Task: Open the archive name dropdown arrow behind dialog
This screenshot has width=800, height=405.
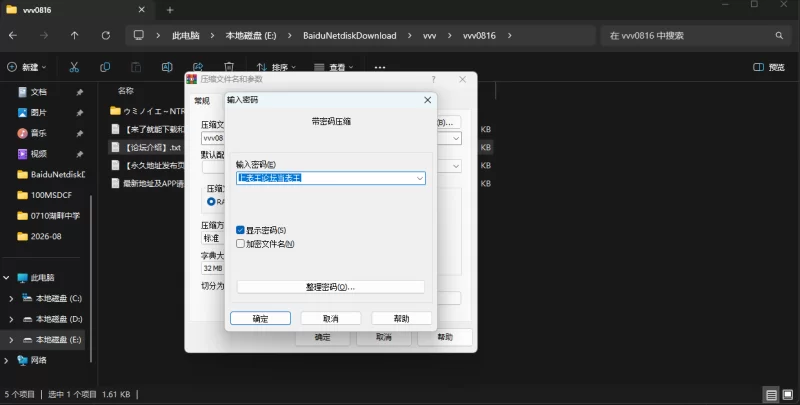Action: (456, 138)
